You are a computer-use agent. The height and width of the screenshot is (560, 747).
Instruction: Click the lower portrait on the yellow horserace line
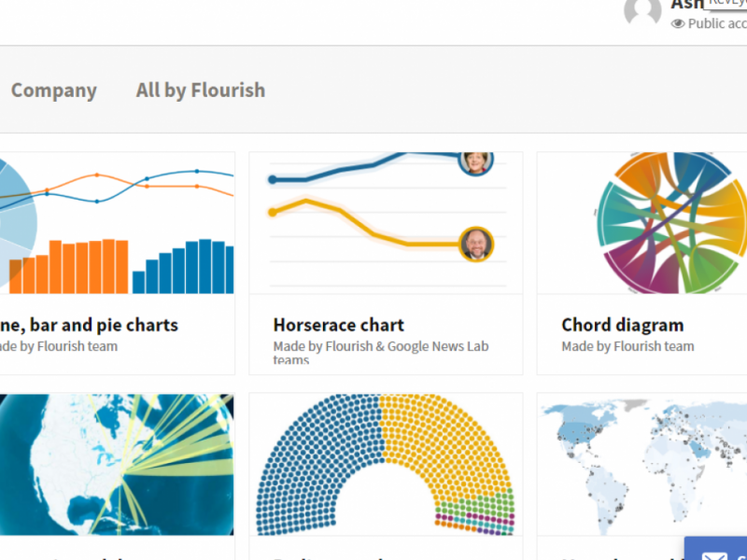coord(476,245)
